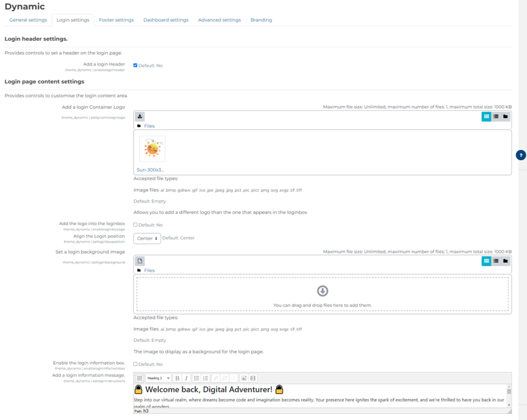
Task: Insert Moodle media via the editor toolbar
Action: coord(253,378)
